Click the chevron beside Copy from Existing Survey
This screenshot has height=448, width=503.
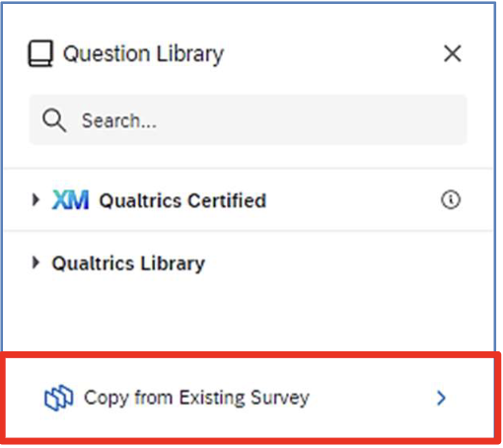tap(441, 398)
